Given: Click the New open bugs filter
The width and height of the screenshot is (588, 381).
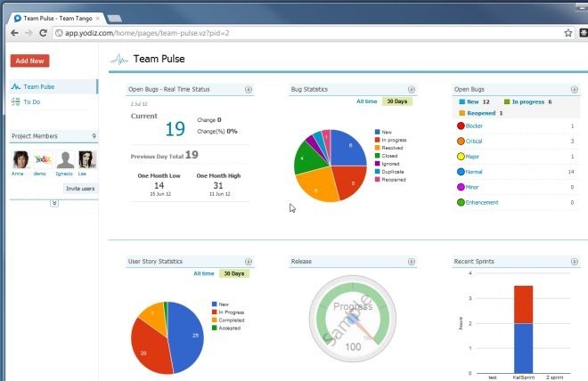Looking at the screenshot, I should click(x=474, y=101).
